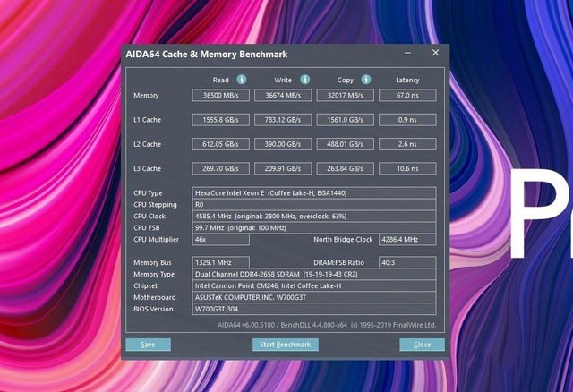The image size is (573, 392).
Task: Select L2 Cache read 612.05 GB/s
Action: tap(221, 144)
